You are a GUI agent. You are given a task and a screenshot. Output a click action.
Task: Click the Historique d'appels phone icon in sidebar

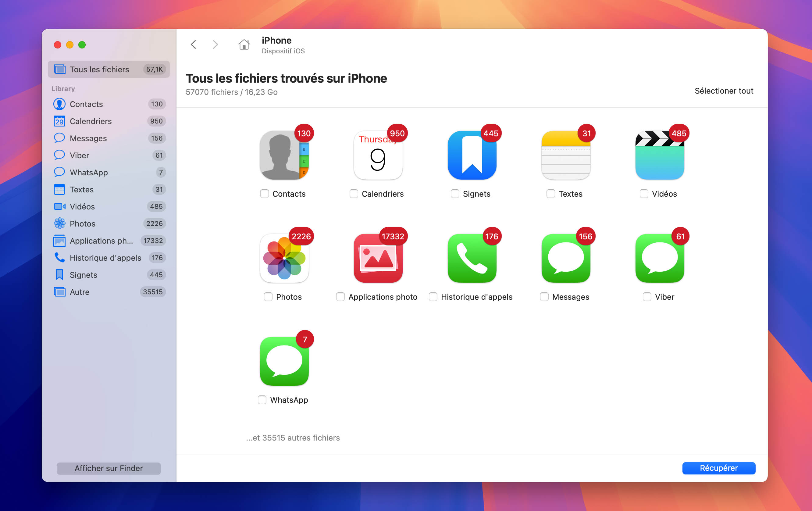[x=59, y=257]
